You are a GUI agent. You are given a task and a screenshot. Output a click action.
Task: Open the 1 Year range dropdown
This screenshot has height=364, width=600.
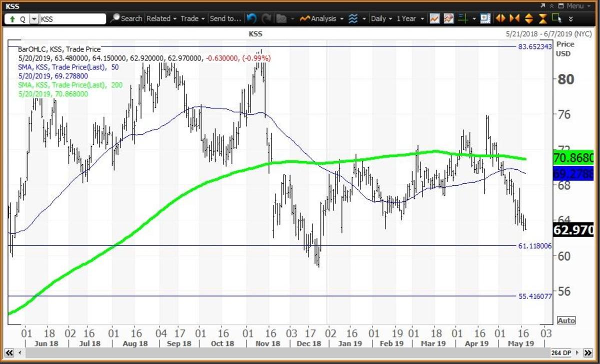[x=409, y=18]
